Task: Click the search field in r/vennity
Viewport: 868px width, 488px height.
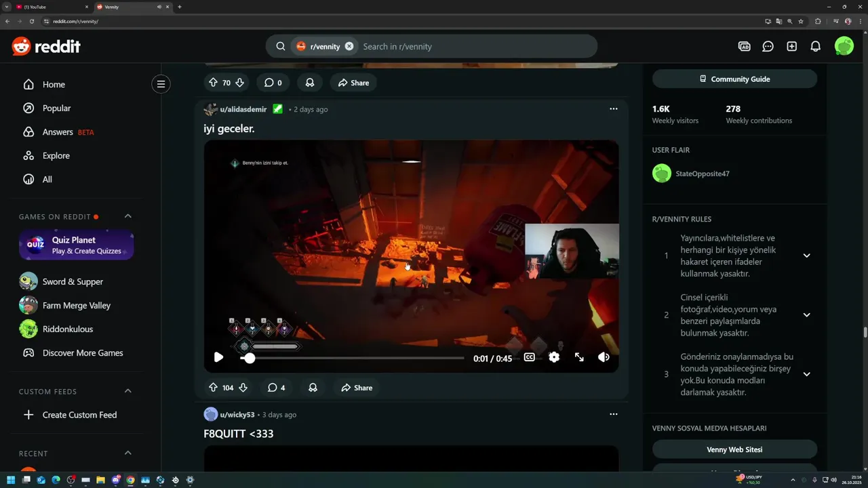Action: pos(475,46)
